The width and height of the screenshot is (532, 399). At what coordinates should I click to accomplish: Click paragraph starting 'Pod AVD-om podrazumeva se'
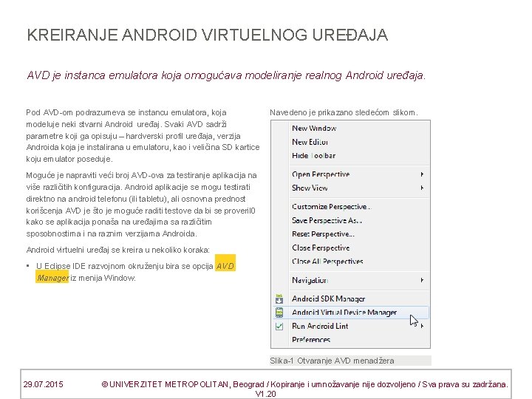point(143,136)
